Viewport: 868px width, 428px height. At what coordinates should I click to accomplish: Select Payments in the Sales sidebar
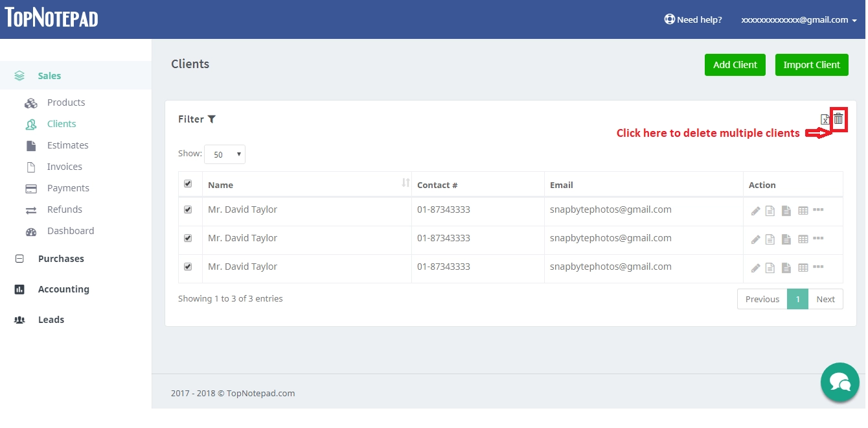click(68, 188)
